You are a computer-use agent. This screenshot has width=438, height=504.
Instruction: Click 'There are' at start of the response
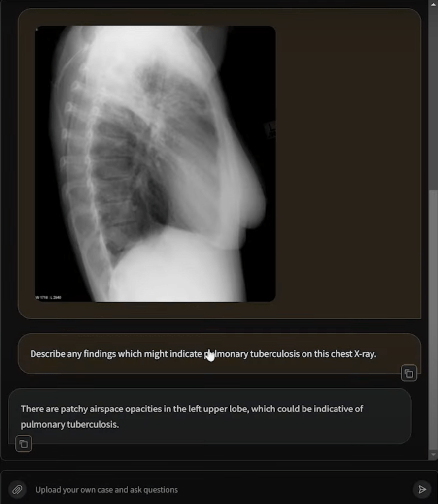pyautogui.click(x=39, y=409)
